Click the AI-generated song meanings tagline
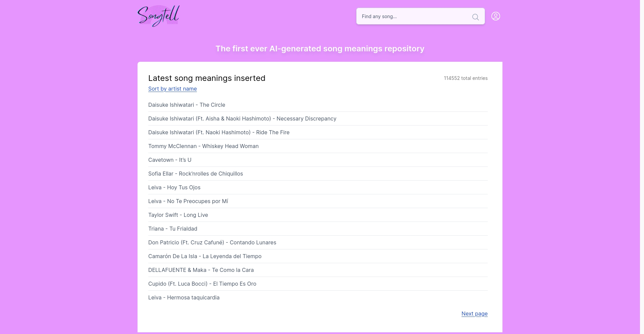This screenshot has width=644, height=334. point(320,49)
